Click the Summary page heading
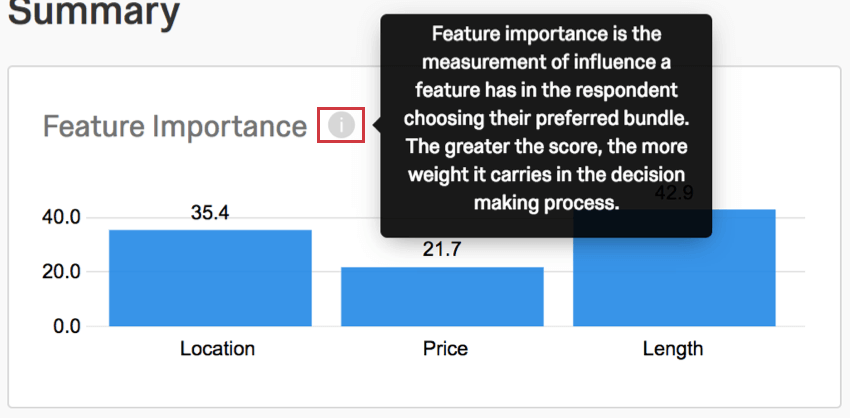 [94, 12]
